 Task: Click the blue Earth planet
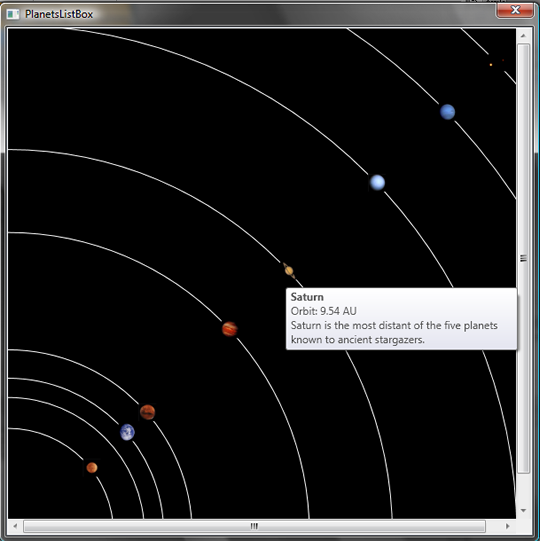[x=127, y=432]
